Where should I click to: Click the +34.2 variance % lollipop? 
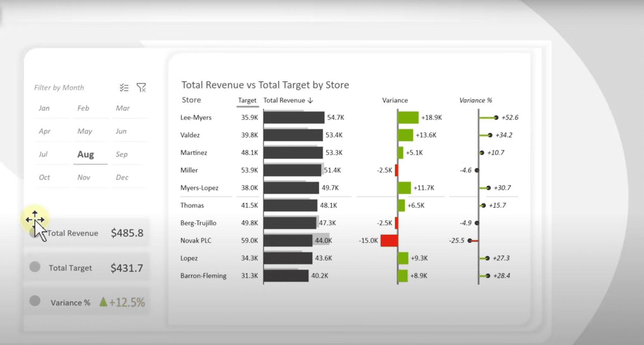pyautogui.click(x=486, y=135)
